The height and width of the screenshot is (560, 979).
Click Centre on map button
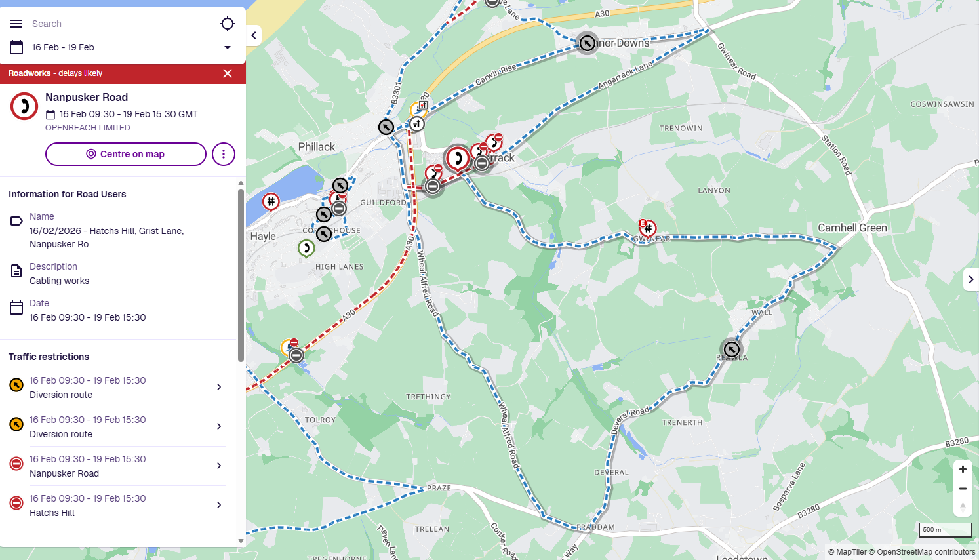[126, 154]
